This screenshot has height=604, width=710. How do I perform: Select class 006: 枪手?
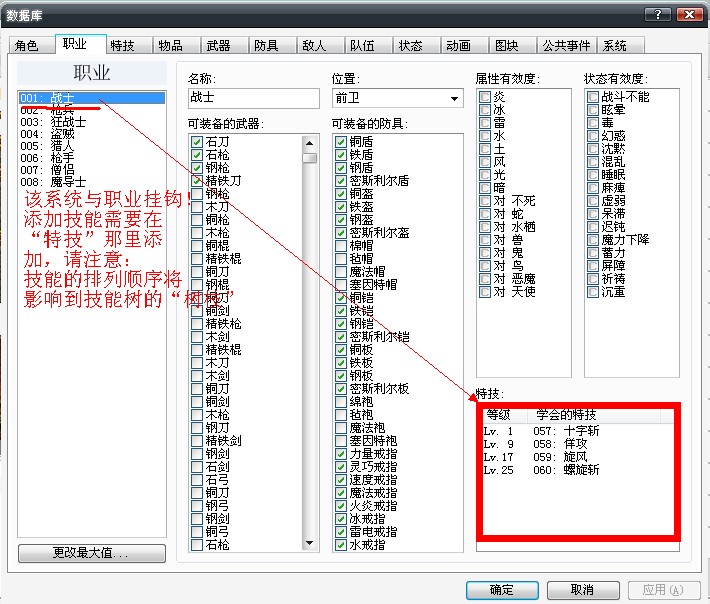click(92, 158)
